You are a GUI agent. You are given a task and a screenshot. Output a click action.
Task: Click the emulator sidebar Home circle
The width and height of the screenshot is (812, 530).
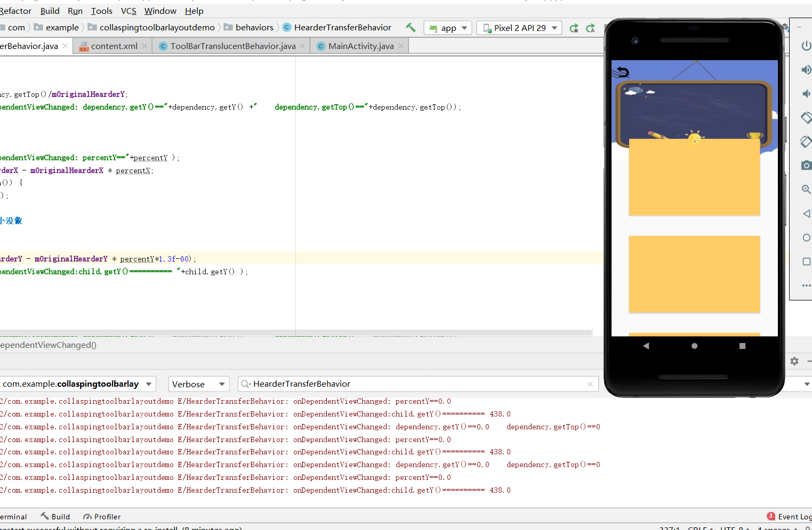[806, 238]
